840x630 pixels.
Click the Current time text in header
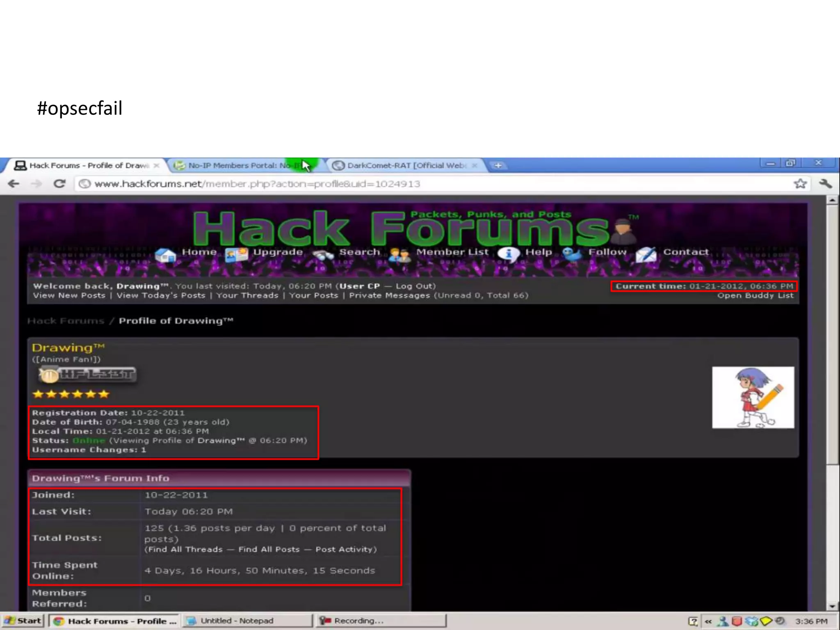point(704,286)
